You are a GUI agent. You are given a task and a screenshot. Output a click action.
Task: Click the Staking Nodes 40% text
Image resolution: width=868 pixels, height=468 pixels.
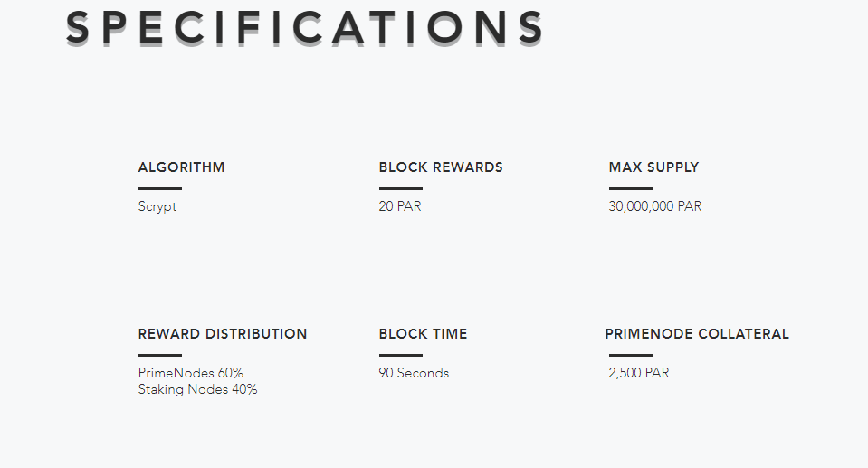coord(197,389)
